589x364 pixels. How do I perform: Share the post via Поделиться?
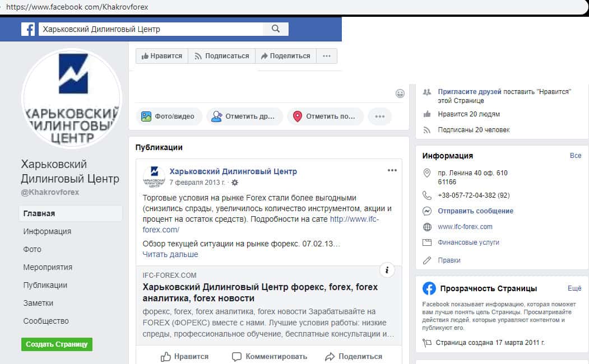point(354,357)
